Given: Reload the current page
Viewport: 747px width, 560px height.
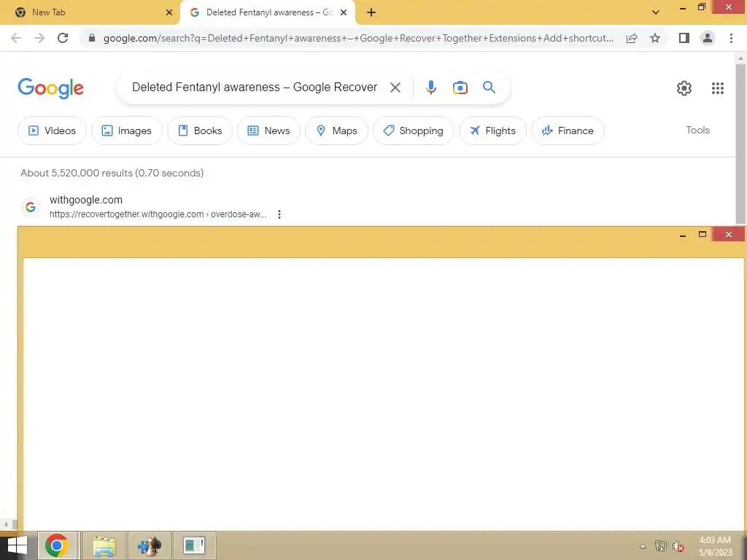Looking at the screenshot, I should 63,38.
